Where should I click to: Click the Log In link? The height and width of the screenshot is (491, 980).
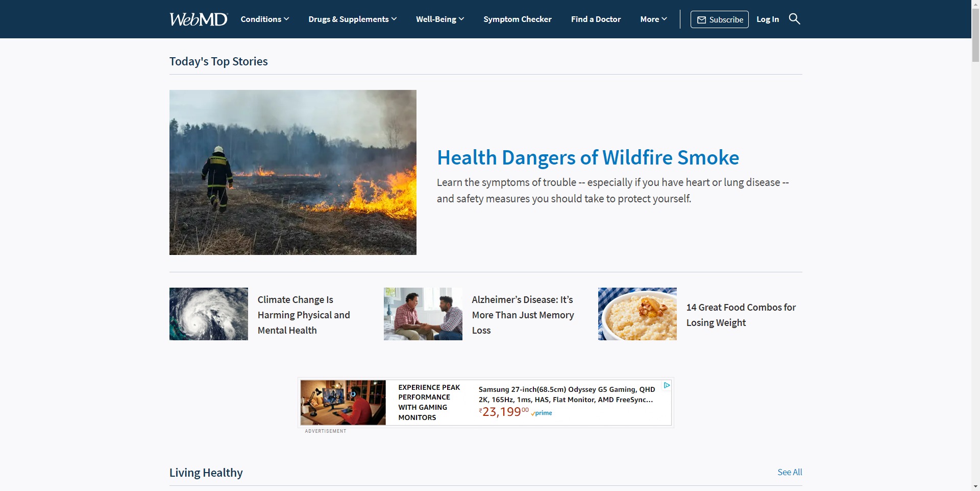tap(767, 19)
